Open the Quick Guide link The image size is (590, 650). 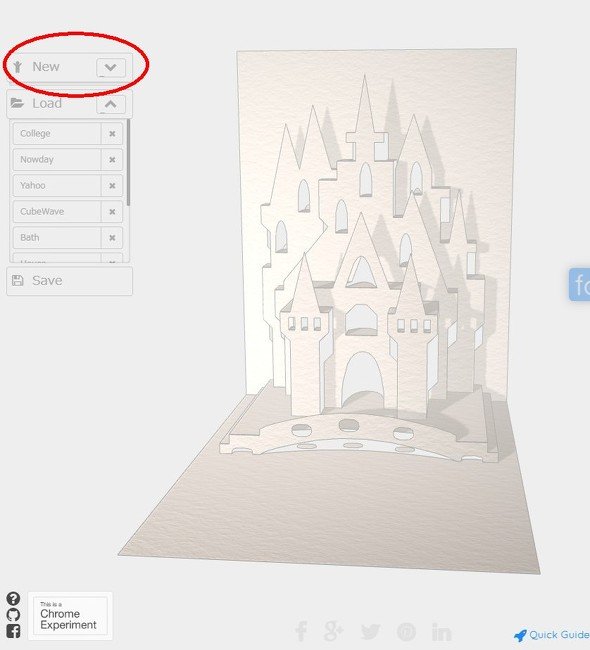tap(551, 635)
